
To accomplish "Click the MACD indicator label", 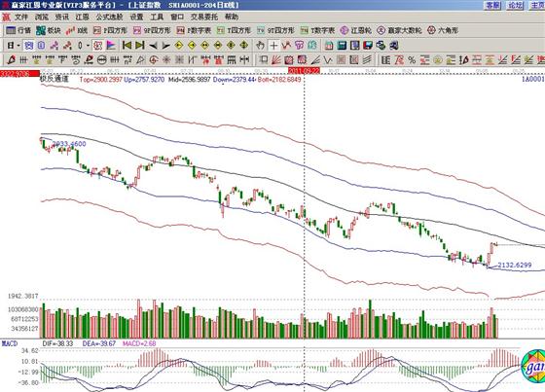I will pos(10,343).
